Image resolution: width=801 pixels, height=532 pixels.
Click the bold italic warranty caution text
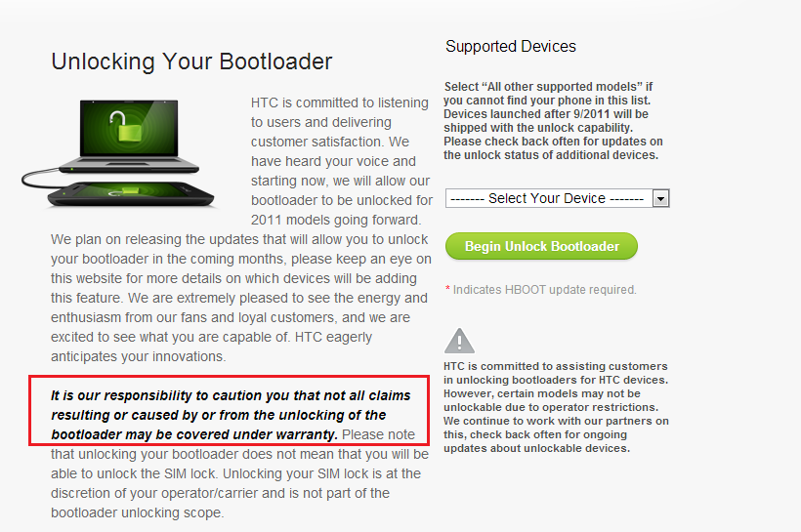pyautogui.click(x=231, y=415)
